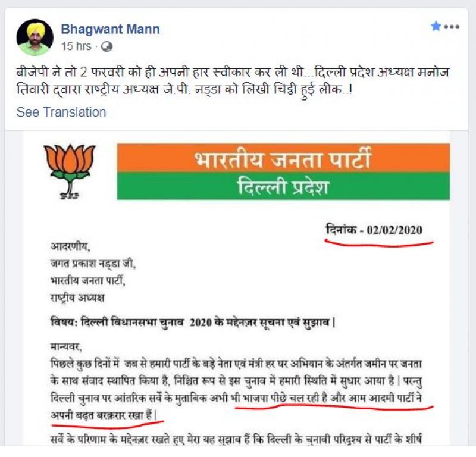Viewport: 476px width, 457px height.
Task: Click the मान्यवर greeting line
Action: point(66,346)
